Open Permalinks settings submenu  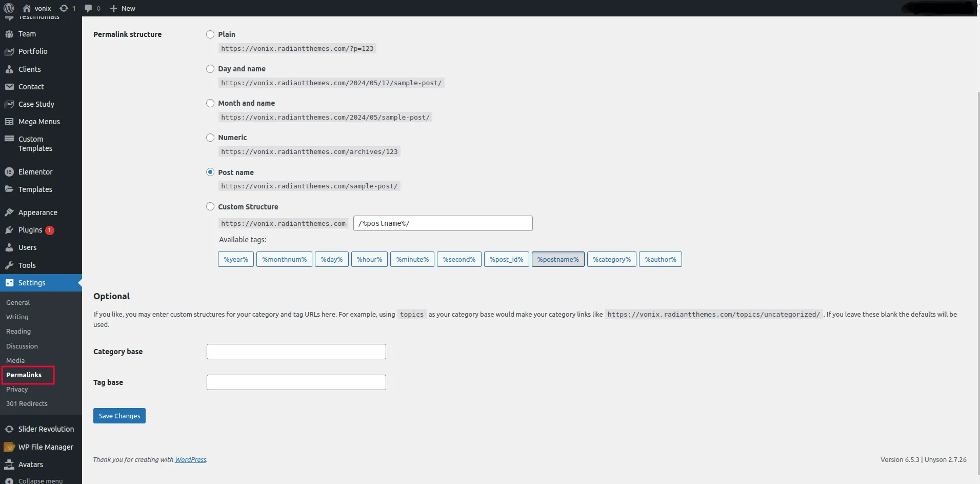[24, 375]
